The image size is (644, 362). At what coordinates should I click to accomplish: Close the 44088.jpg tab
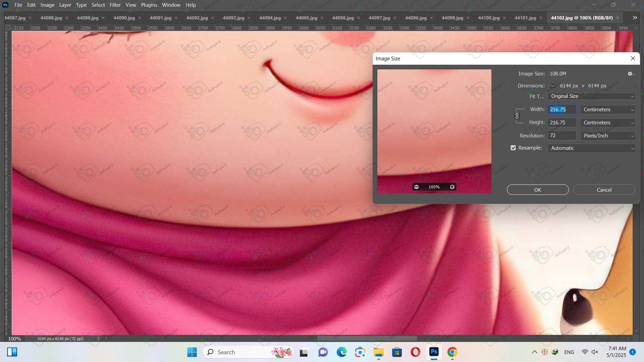pos(67,18)
